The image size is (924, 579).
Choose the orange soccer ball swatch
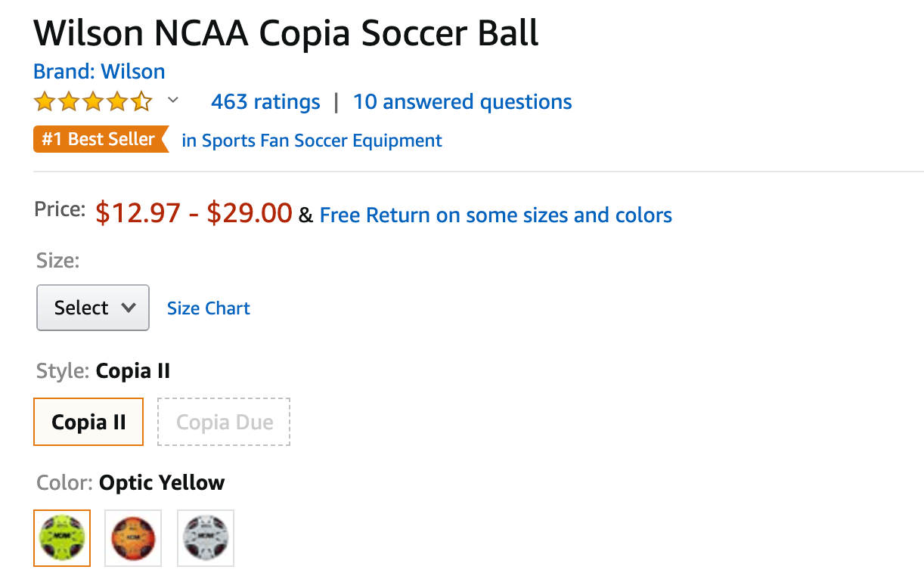click(x=133, y=538)
